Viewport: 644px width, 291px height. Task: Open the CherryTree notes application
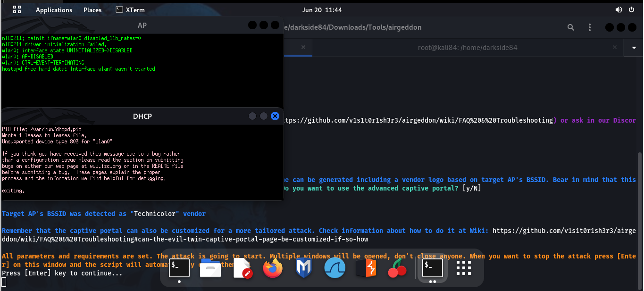click(397, 267)
